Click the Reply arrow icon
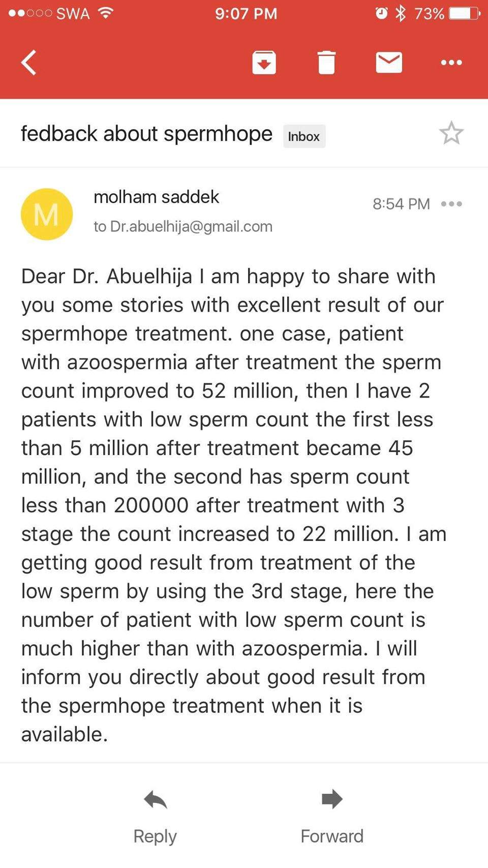Viewport: 488px width, 868px height. click(155, 800)
